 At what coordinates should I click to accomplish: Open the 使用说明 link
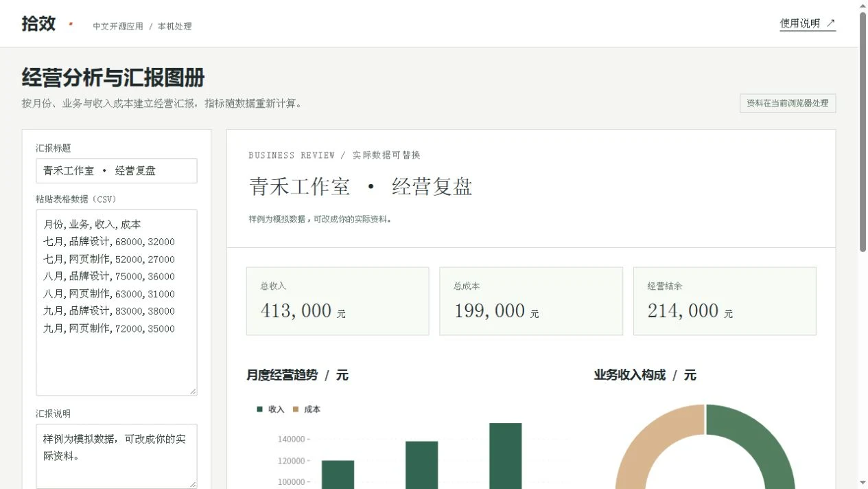[808, 23]
